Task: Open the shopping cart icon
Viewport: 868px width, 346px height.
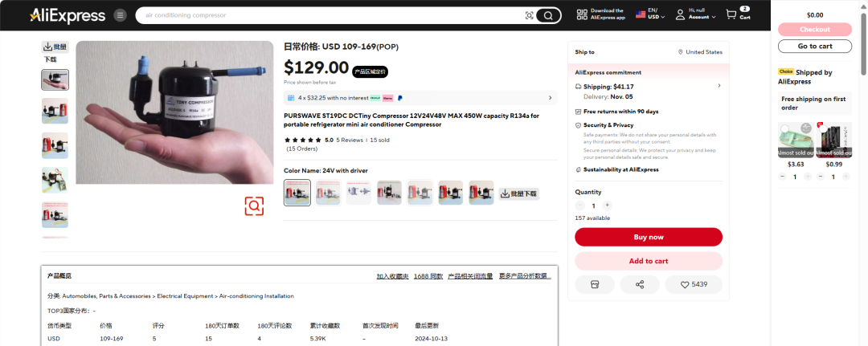Action: click(731, 14)
